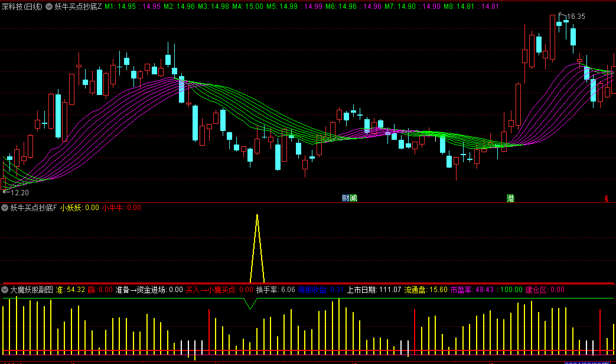
Task: Select the 深科技(日线) stock title
Action: click(22, 6)
